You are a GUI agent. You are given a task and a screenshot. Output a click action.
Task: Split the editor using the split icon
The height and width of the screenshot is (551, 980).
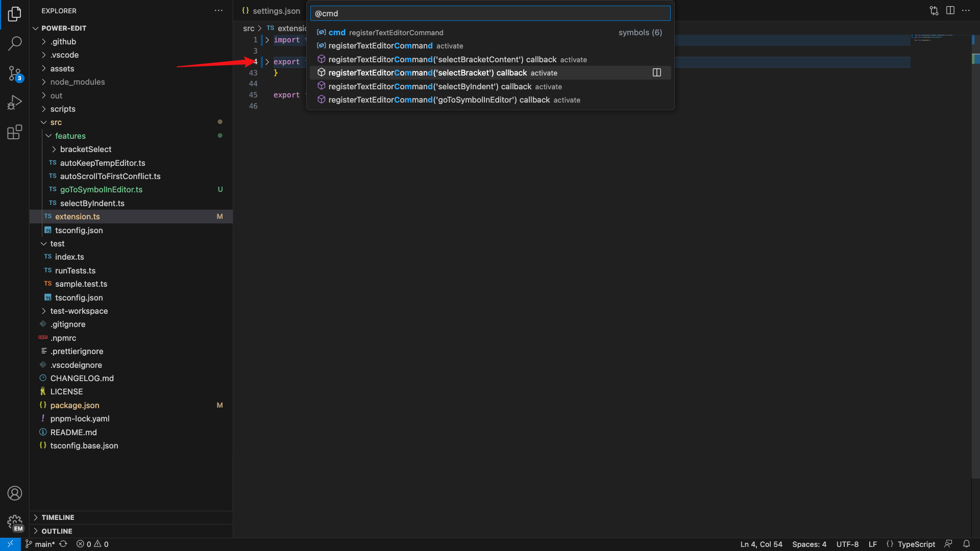[x=950, y=10]
